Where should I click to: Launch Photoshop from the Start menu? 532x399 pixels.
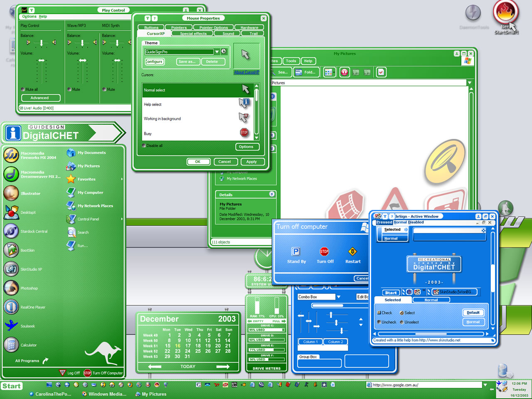pyautogui.click(x=12, y=288)
